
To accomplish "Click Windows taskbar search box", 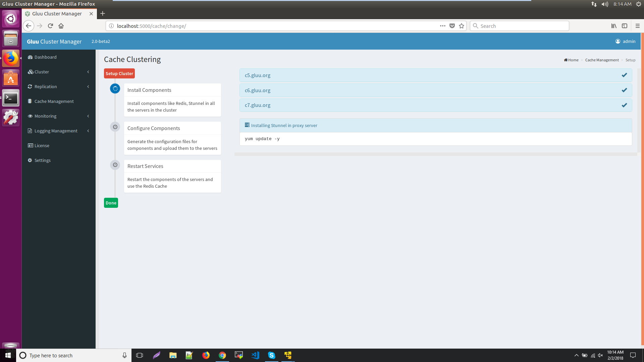I will pyautogui.click(x=74, y=355).
